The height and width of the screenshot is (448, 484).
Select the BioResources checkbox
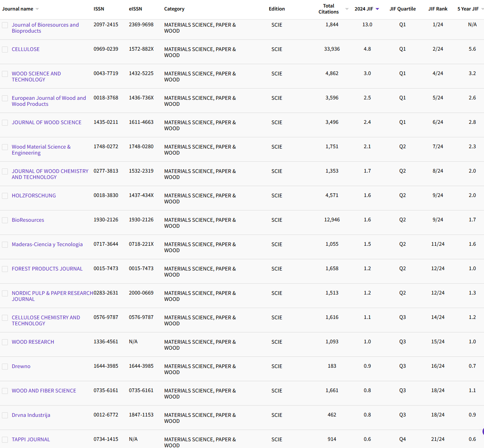(5, 220)
